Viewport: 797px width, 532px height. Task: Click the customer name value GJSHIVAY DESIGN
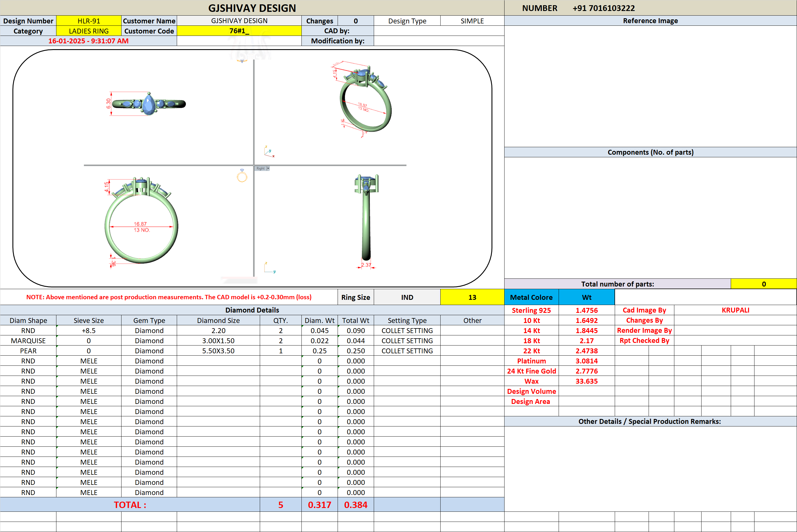click(x=239, y=21)
